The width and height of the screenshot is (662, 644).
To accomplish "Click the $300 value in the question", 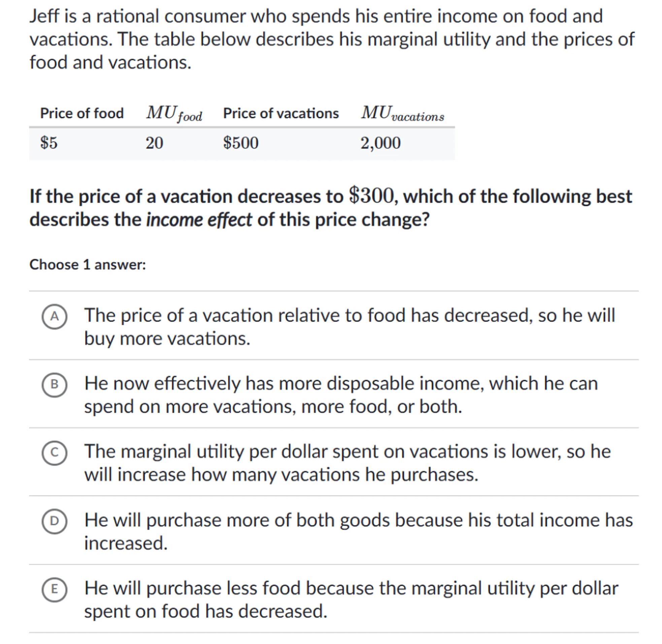I will [x=372, y=196].
